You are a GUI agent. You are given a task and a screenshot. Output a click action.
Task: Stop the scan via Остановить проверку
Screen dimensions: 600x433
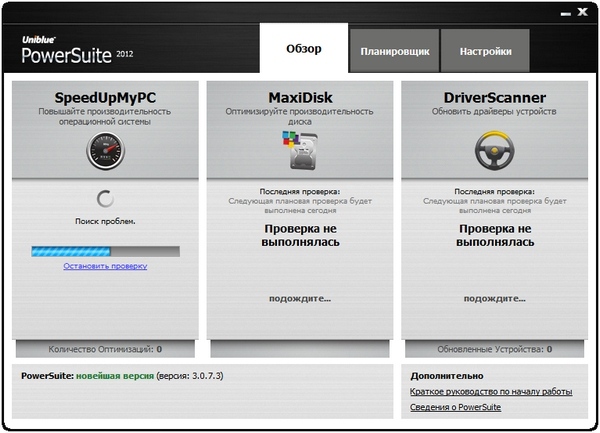(105, 266)
